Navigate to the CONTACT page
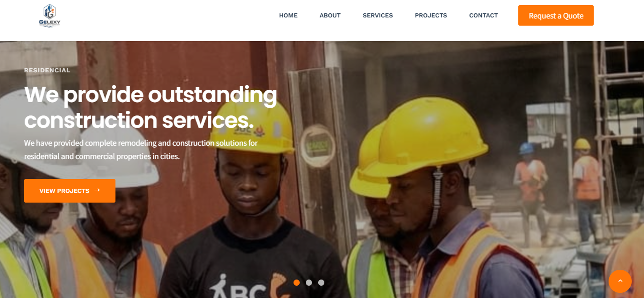 [x=483, y=15]
